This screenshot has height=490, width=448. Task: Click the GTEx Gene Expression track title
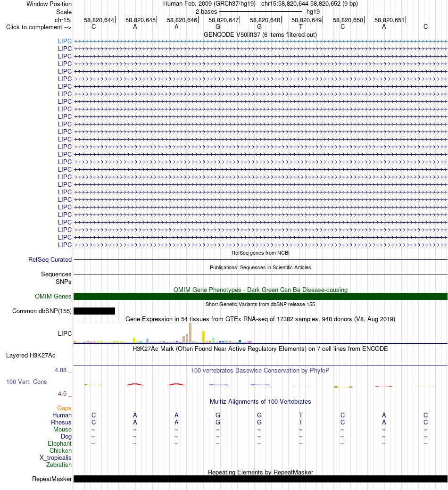(x=260, y=319)
